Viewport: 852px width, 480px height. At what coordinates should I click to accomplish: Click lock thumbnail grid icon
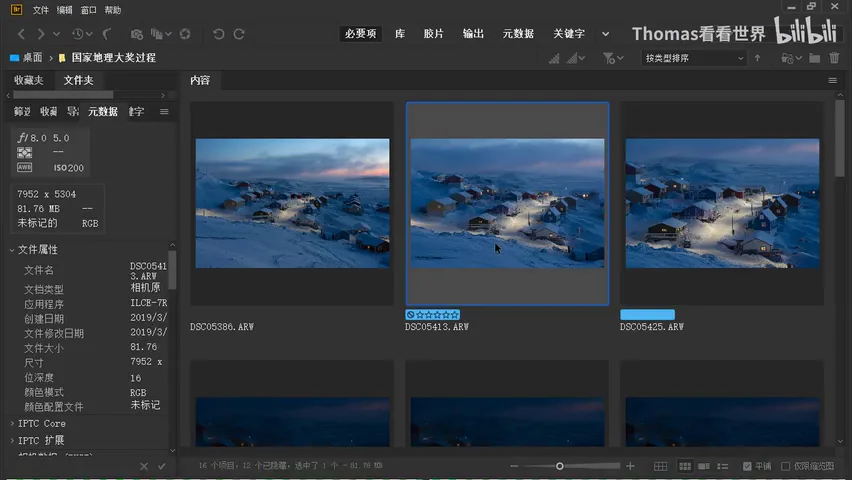[x=660, y=466]
